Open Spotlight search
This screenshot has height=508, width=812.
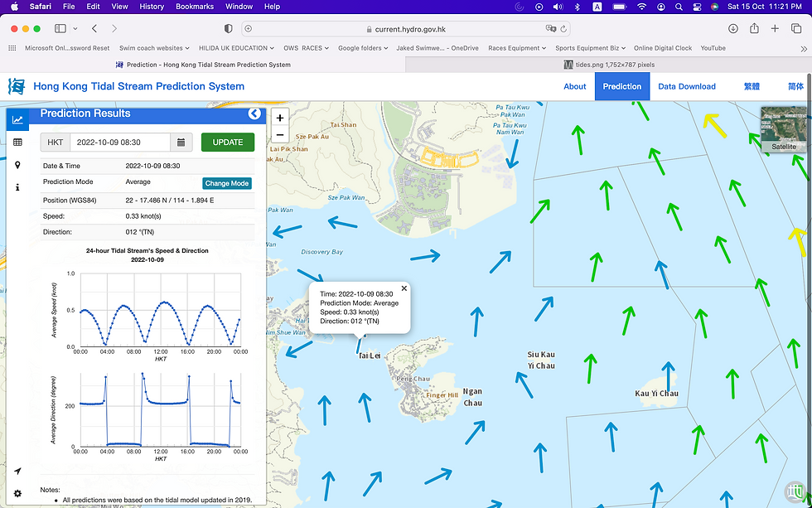679,7
